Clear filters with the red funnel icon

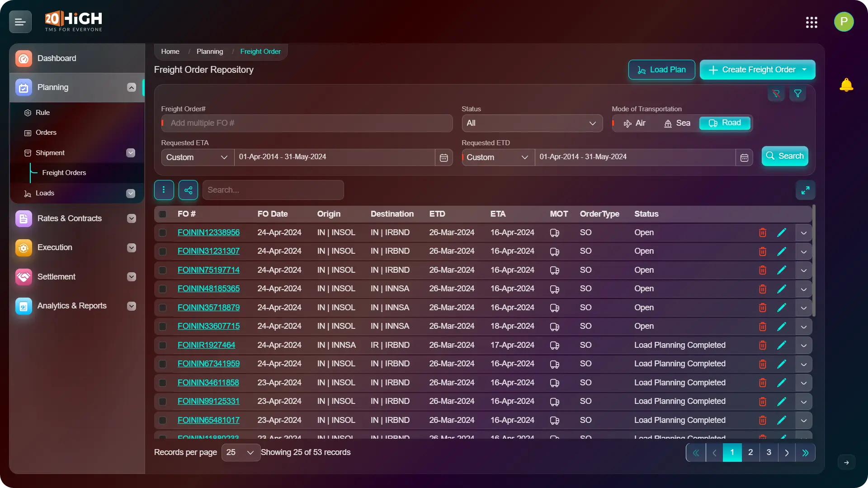776,94
